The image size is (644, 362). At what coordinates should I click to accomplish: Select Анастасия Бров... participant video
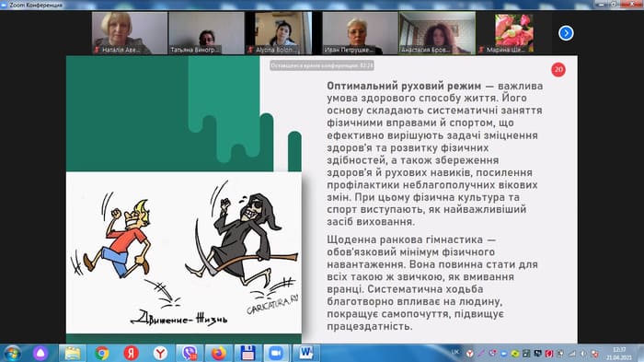coord(437,33)
